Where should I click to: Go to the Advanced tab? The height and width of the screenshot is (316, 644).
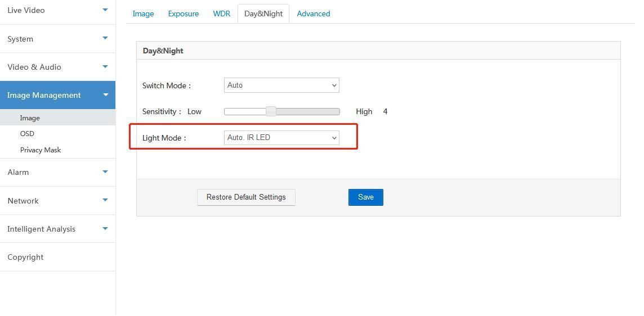click(x=313, y=13)
